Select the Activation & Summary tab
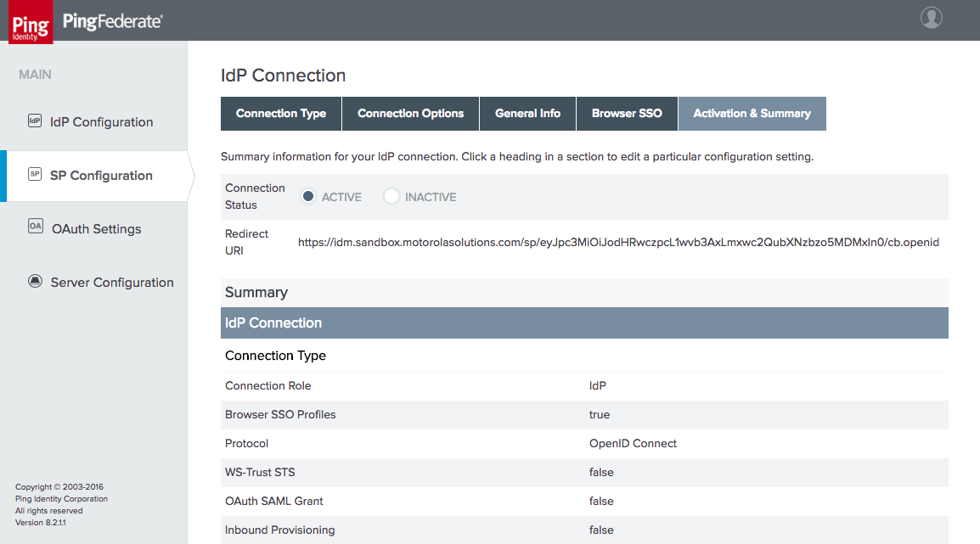This screenshot has width=980, height=544. [752, 114]
